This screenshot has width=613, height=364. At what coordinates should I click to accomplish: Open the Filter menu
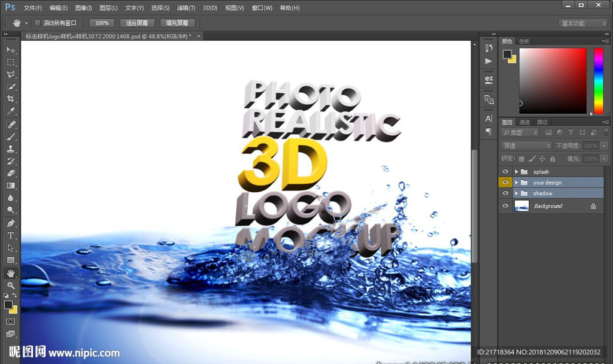click(186, 8)
